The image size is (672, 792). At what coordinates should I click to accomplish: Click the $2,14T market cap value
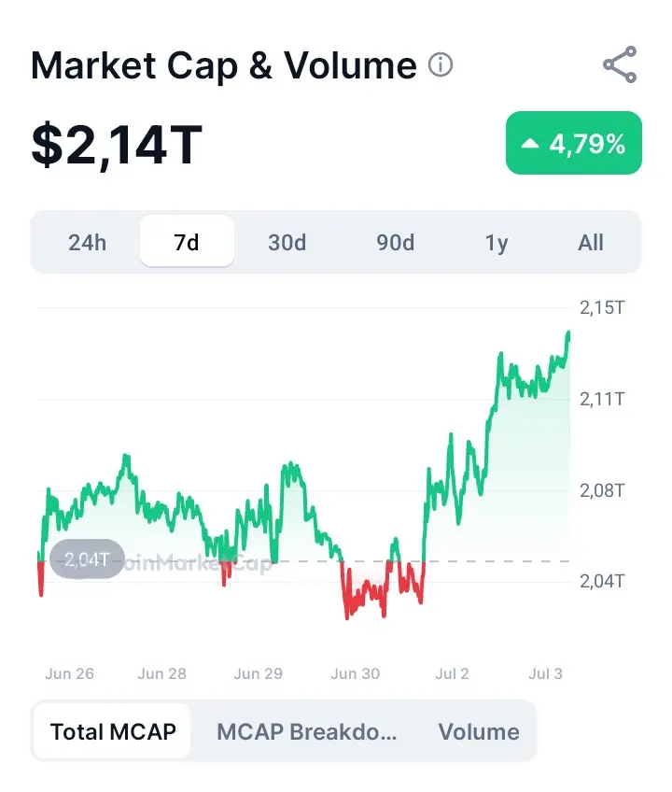point(117,144)
